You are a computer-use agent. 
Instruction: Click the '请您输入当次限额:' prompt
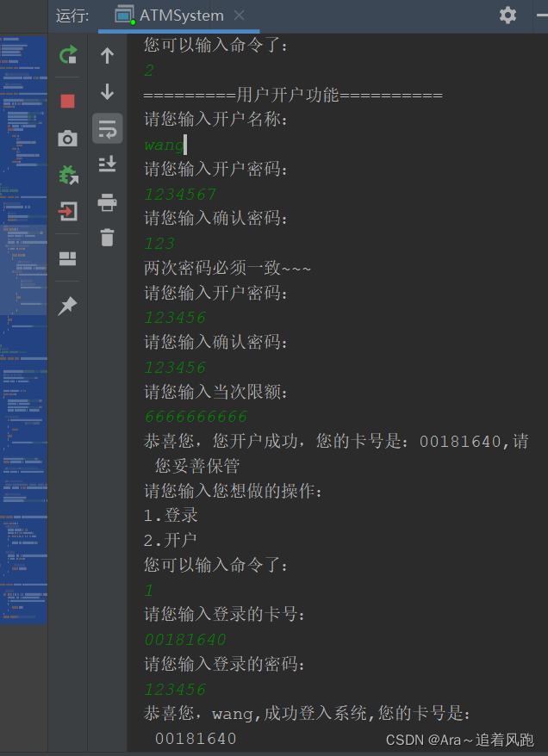pos(216,392)
